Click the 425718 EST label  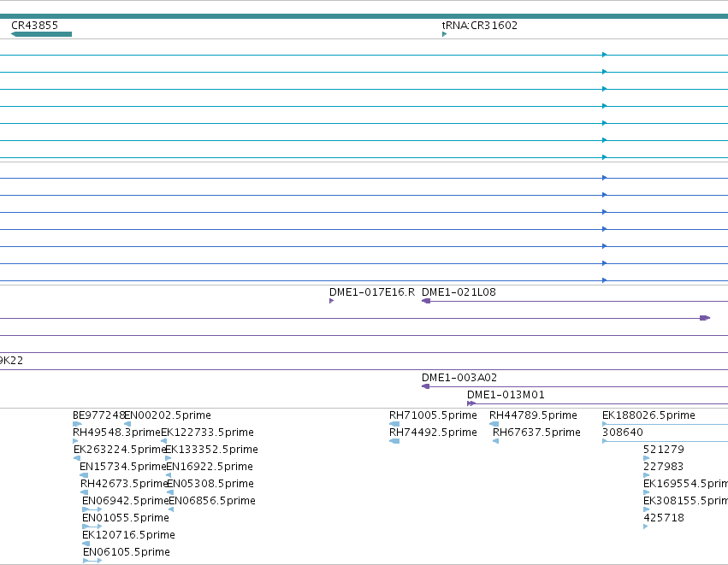click(664, 518)
